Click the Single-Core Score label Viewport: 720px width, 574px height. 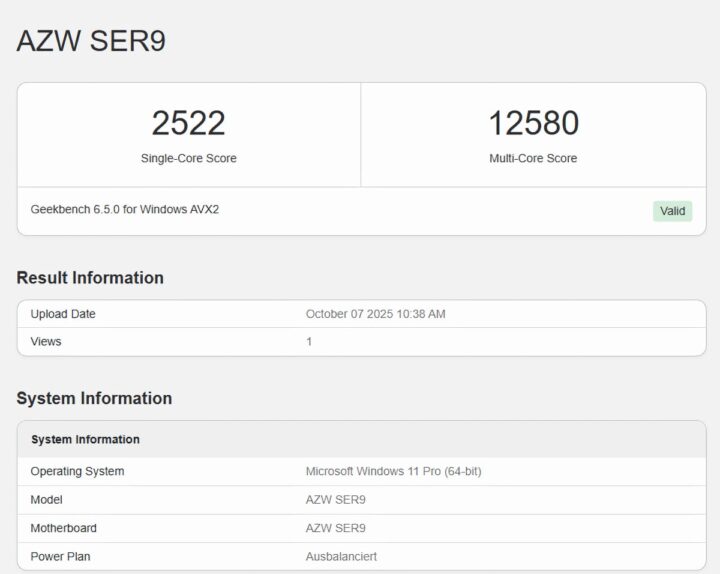(x=189, y=158)
